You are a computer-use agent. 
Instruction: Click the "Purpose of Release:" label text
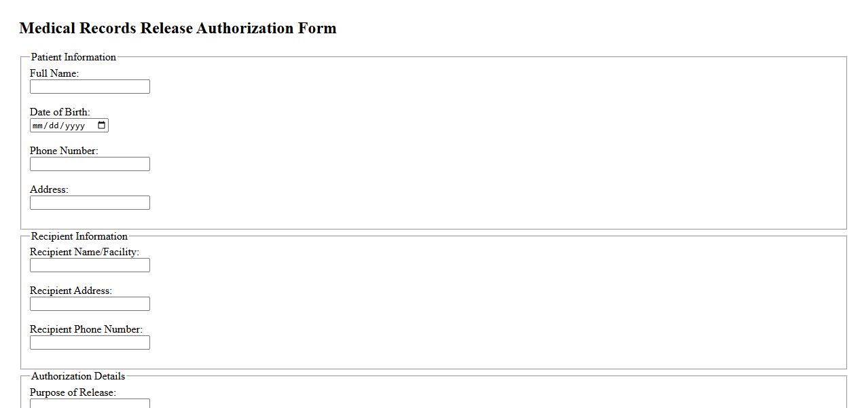73,392
